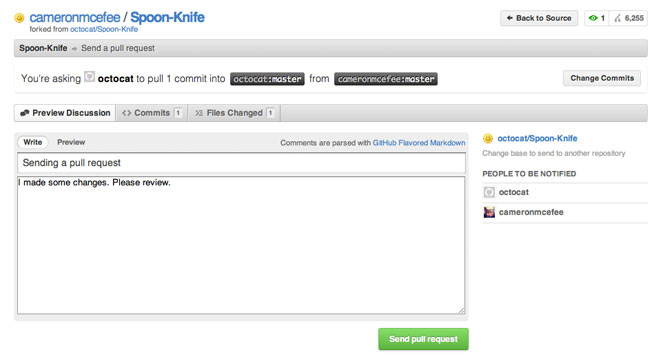Click the smiley icon next to octocat/Spoon-Knife sidebar
660x364 pixels.
[488, 138]
